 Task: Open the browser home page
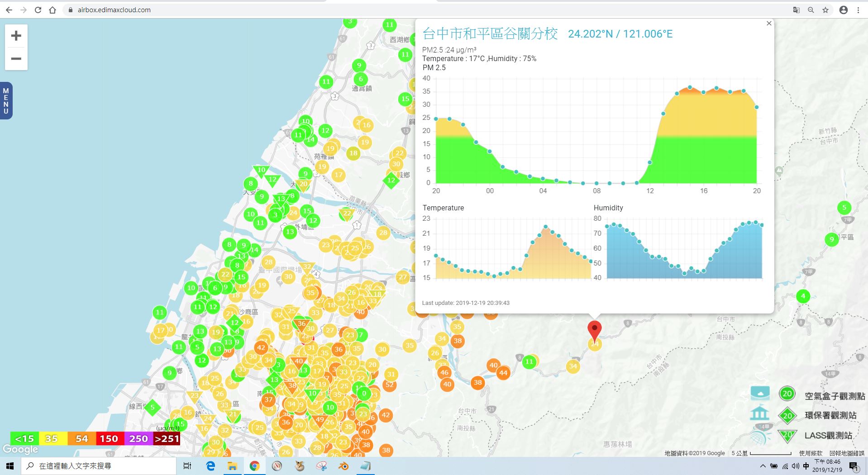pos(52,10)
